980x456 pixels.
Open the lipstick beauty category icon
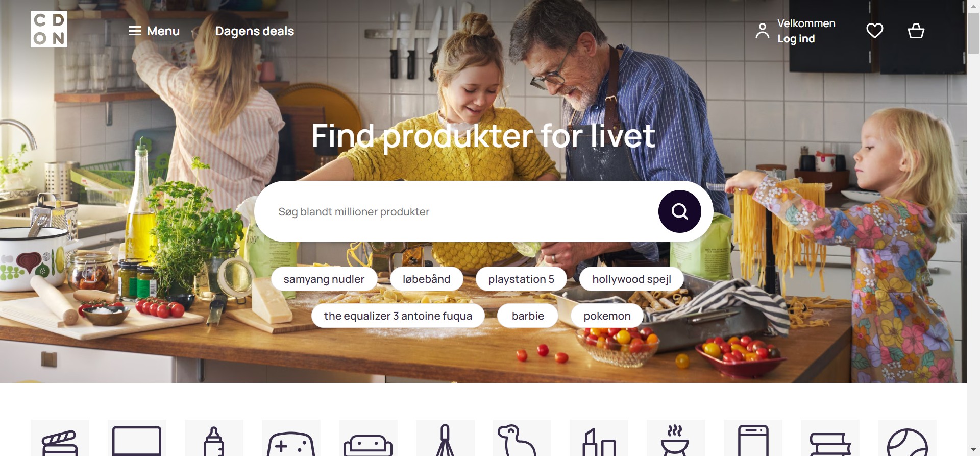point(599,438)
